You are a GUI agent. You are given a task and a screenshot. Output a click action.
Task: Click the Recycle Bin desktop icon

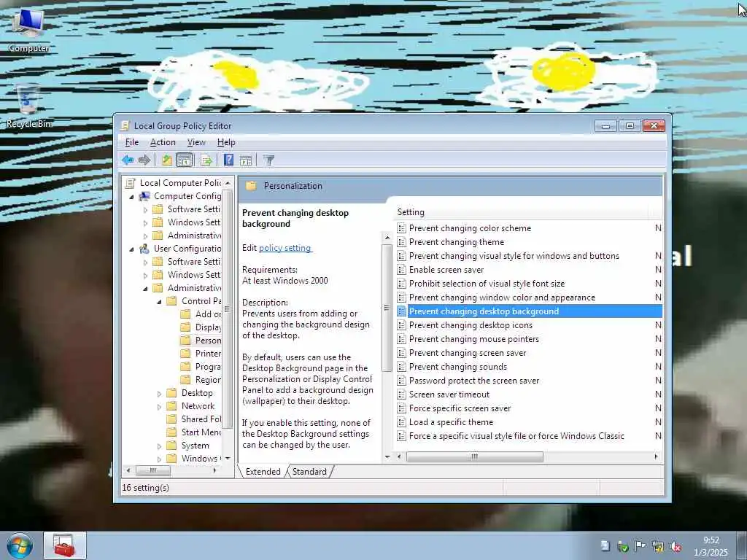[x=28, y=106]
